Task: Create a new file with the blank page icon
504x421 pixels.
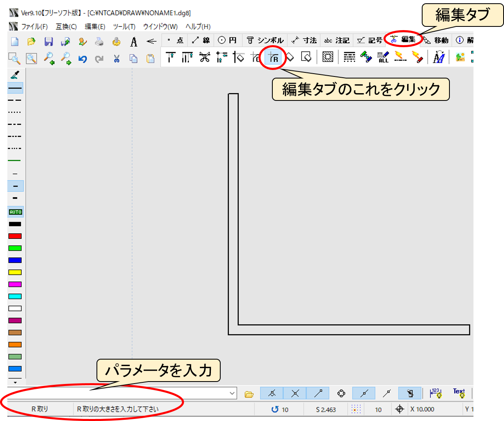Action: tap(15, 41)
